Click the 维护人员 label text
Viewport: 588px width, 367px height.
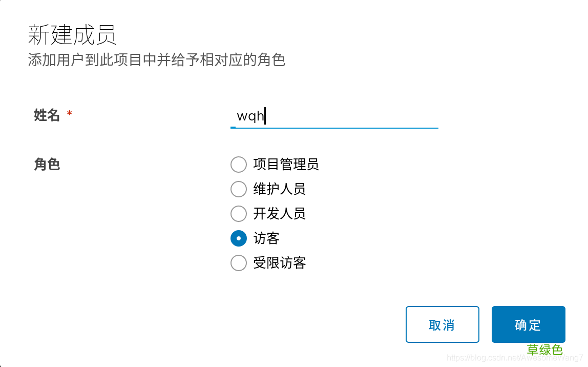[279, 189]
